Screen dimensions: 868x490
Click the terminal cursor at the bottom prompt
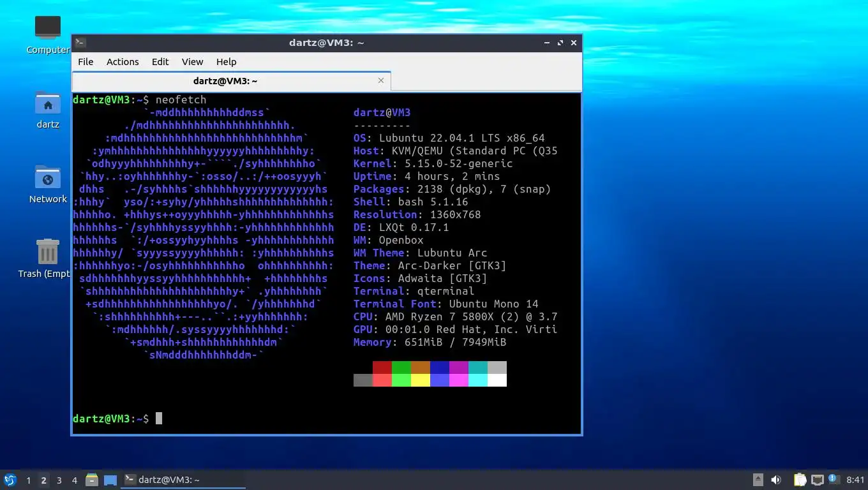159,419
